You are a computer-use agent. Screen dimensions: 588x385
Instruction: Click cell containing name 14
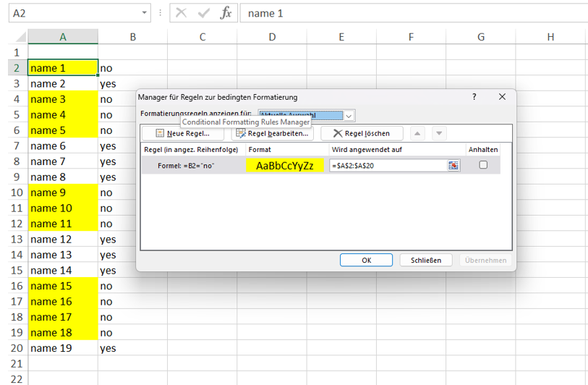(63, 271)
